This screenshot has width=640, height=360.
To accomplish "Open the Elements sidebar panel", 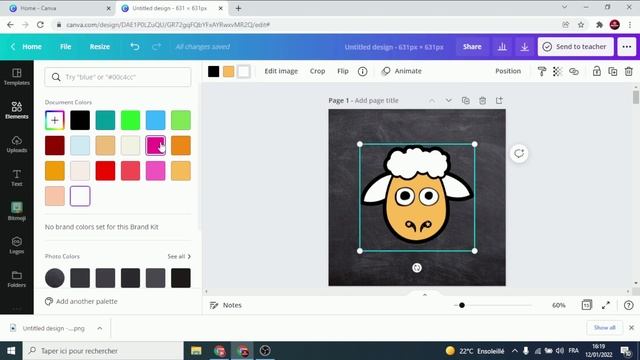I will (17, 110).
